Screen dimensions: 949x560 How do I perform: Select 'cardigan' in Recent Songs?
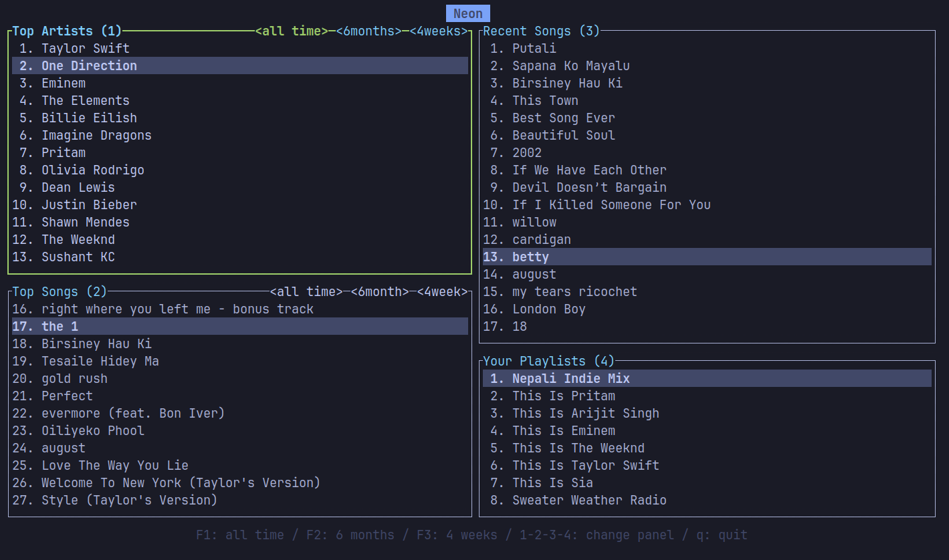(x=541, y=240)
